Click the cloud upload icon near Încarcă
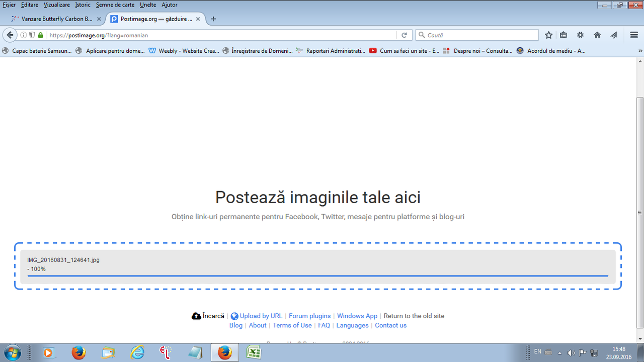 coord(196,316)
